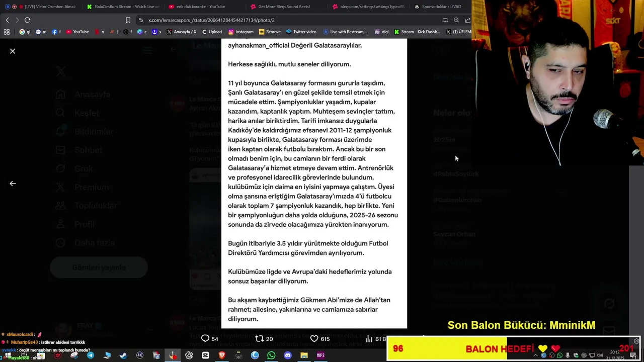The height and width of the screenshot is (362, 644).
Task: Open ChatGPT icon in taskbar
Action: [x=189, y=355]
